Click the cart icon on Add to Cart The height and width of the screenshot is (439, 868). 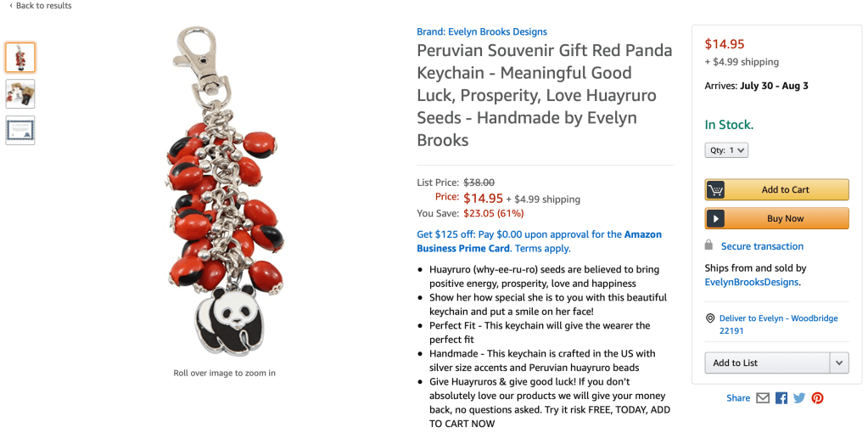coord(716,190)
